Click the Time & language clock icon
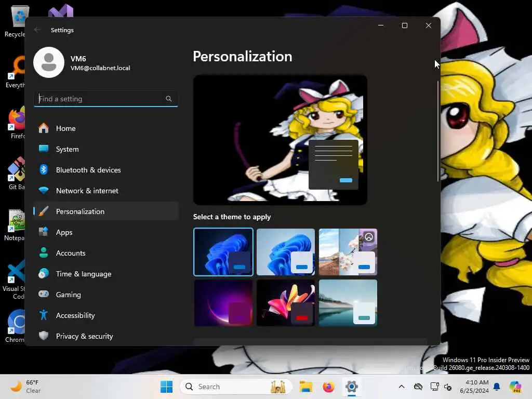 click(44, 273)
